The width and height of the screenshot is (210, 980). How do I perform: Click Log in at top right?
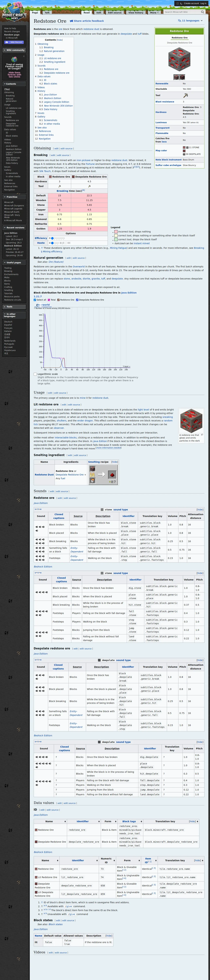(x=203, y=3)
